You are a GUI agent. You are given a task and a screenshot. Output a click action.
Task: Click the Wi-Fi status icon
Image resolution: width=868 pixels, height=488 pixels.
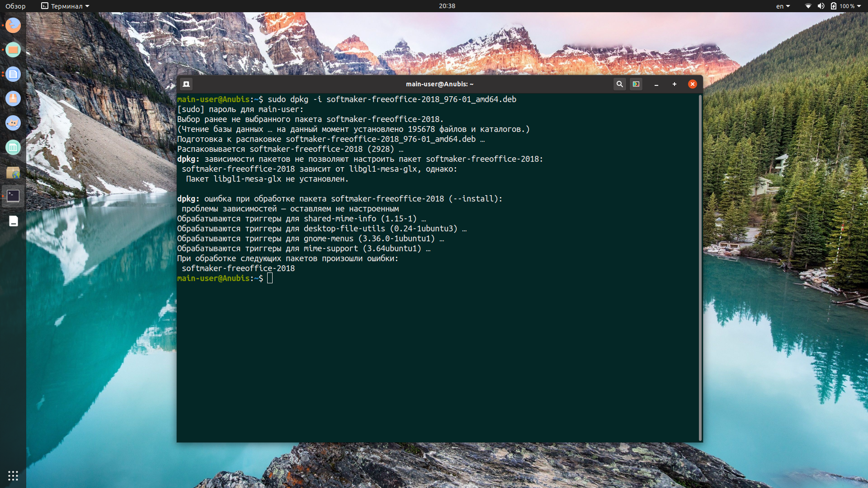(808, 6)
